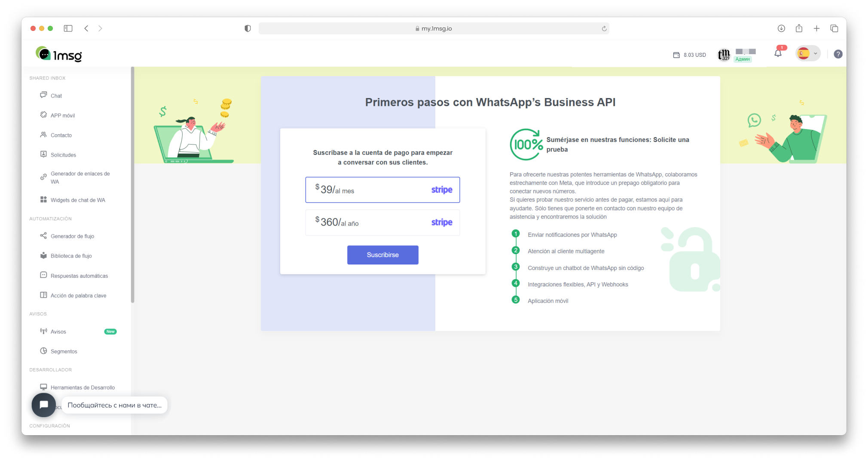The height and width of the screenshot is (461, 868).
Task: Click the notifications bell icon
Action: (x=778, y=54)
